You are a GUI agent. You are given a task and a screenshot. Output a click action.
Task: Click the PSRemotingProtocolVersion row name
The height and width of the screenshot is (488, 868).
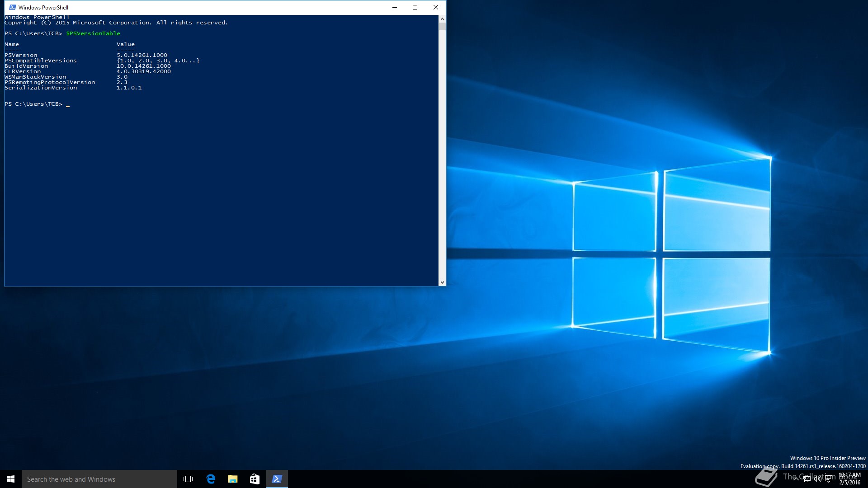50,82
